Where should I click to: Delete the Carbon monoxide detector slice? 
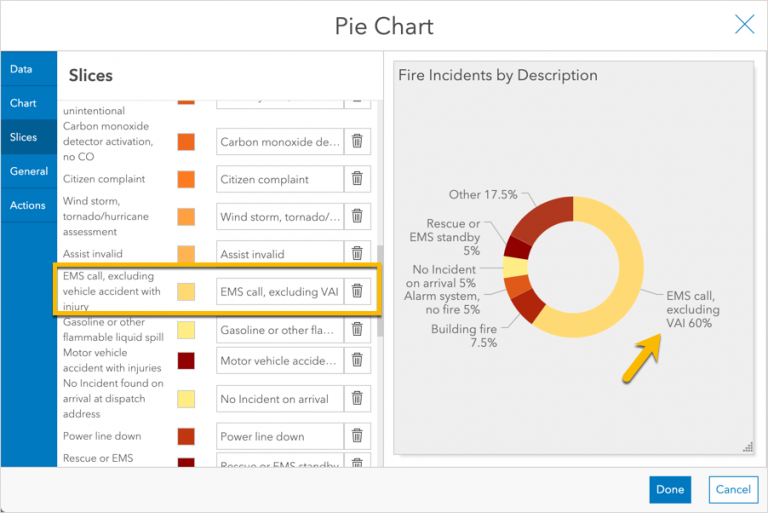357,142
